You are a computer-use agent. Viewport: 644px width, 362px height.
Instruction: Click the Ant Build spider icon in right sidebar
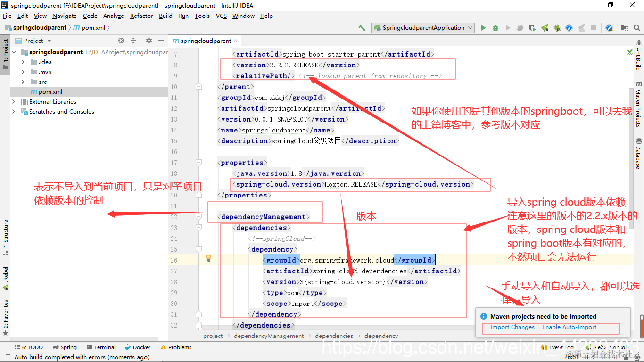[x=638, y=41]
